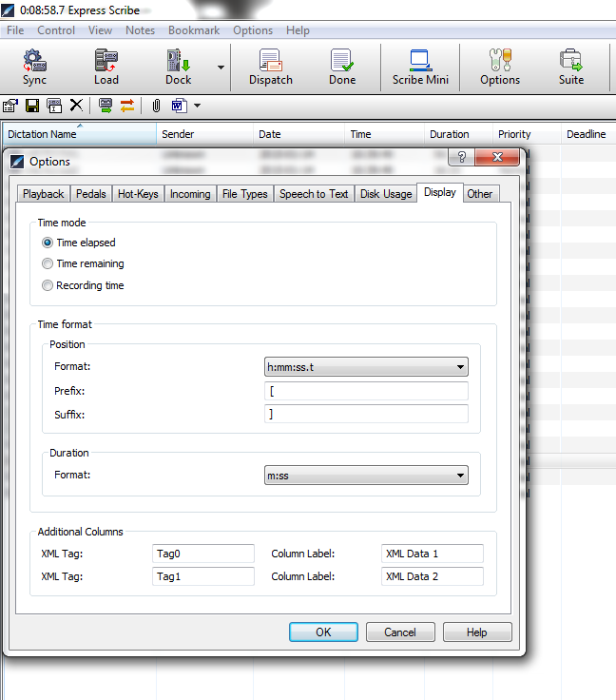Screen dimensions: 616x700
Task: Sort by Dictation Name column header
Action: tap(80, 134)
